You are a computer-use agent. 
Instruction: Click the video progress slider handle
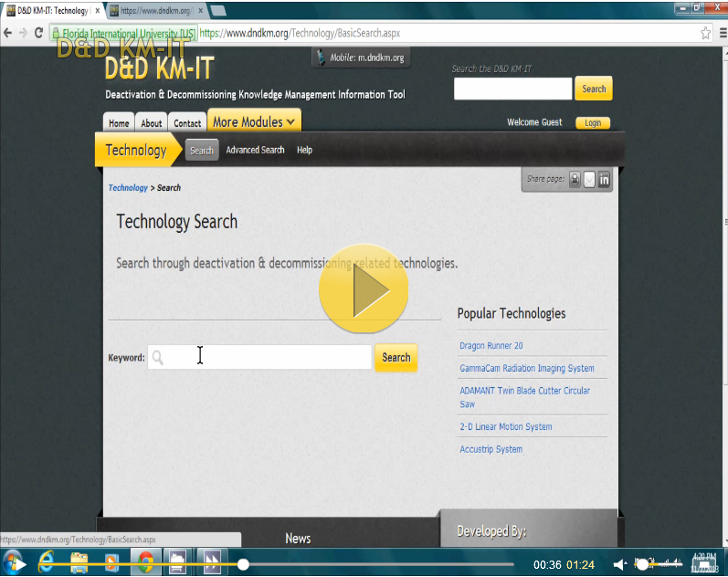tap(243, 564)
